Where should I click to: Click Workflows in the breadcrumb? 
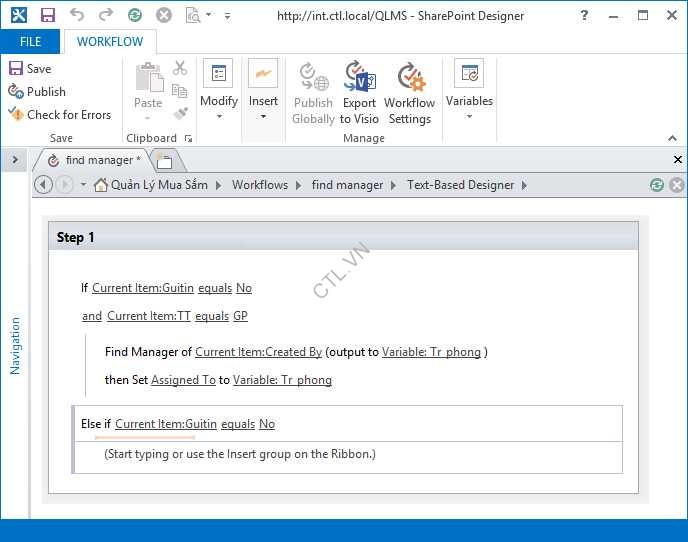pyautogui.click(x=260, y=185)
